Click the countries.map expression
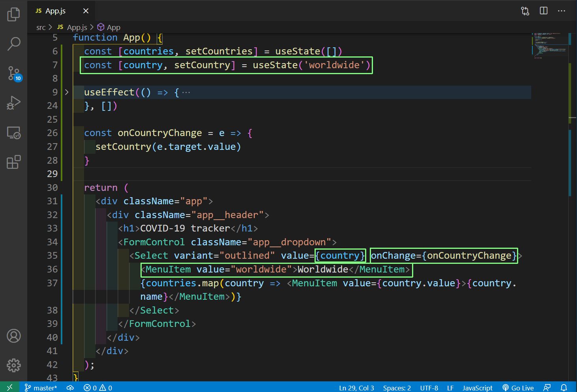577x392 pixels. [182, 283]
